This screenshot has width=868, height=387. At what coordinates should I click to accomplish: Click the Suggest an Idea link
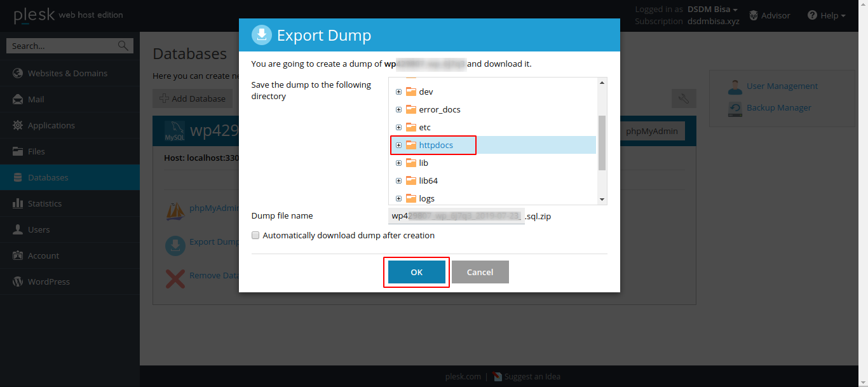532,376
